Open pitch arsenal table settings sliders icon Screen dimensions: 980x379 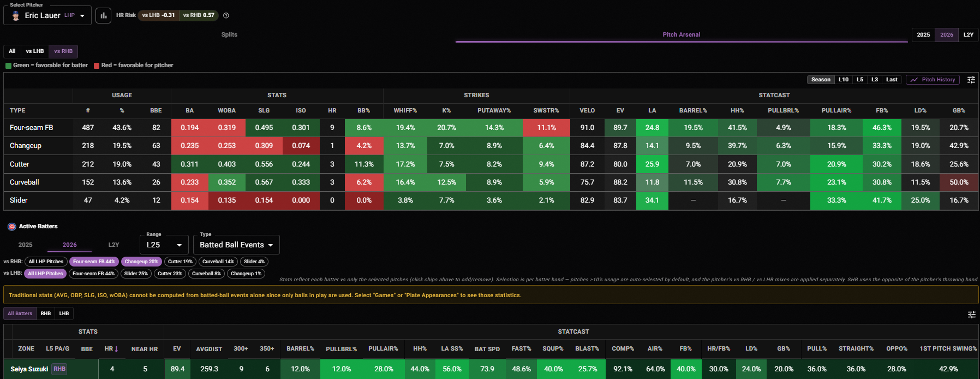pyautogui.click(x=971, y=80)
